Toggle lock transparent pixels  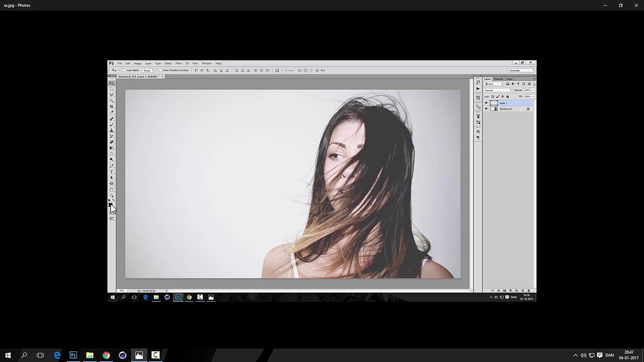[x=493, y=97]
